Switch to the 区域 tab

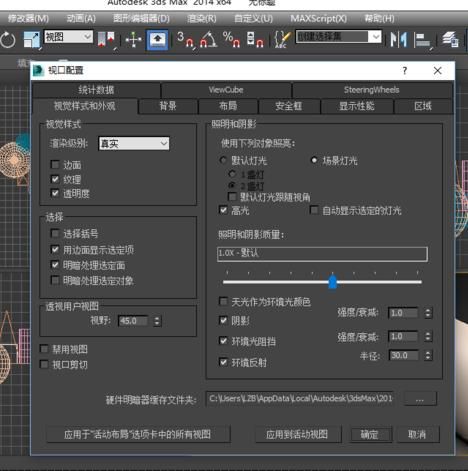click(423, 106)
